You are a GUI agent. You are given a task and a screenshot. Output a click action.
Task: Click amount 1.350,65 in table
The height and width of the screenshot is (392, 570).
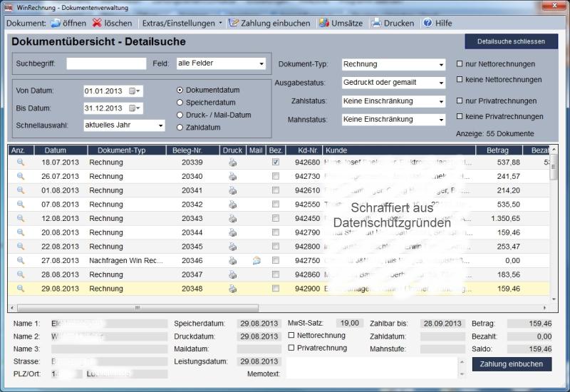[x=505, y=219]
